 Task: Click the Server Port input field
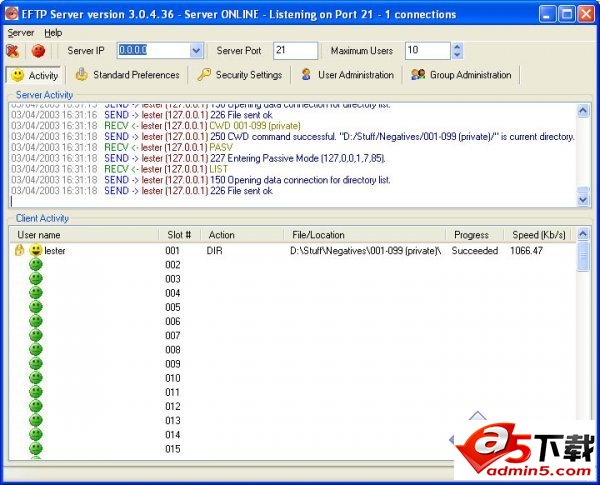coord(294,50)
